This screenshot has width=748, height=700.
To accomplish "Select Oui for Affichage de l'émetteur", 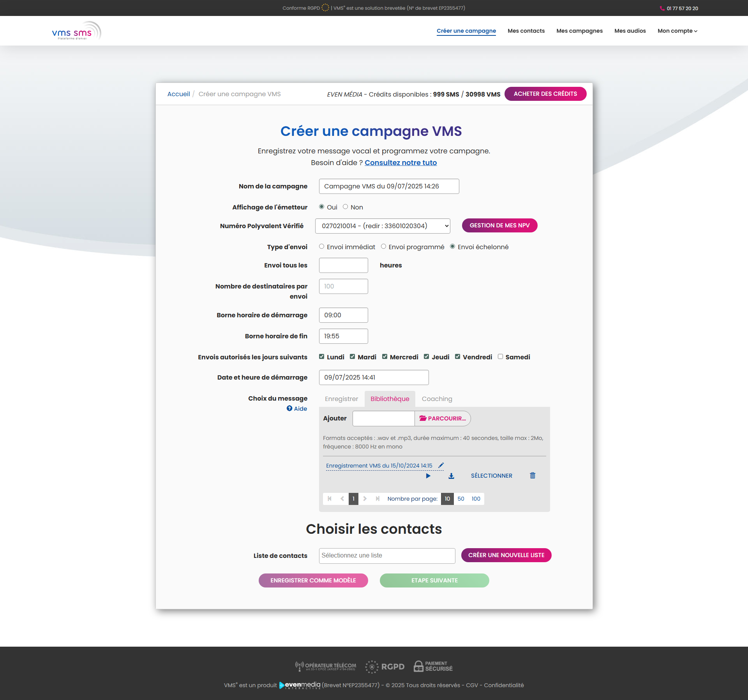I will [x=321, y=207].
